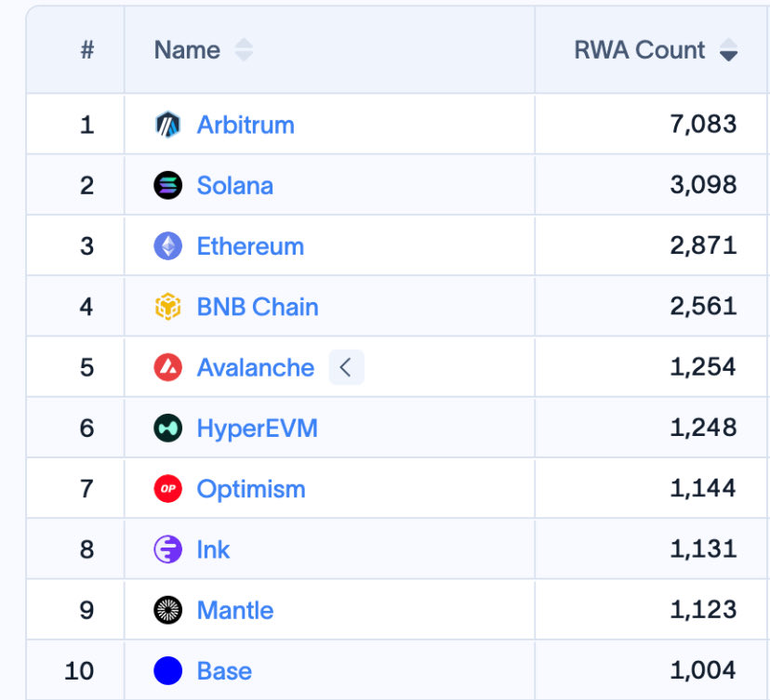Open the Solana network link
Image resolution: width=770 pixels, height=700 pixels.
pyautogui.click(x=234, y=186)
